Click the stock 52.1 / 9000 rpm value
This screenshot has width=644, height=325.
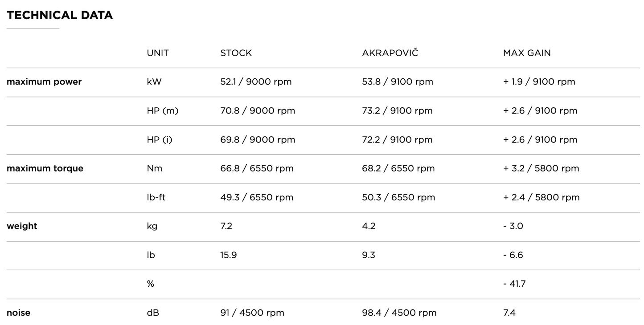pyautogui.click(x=256, y=82)
